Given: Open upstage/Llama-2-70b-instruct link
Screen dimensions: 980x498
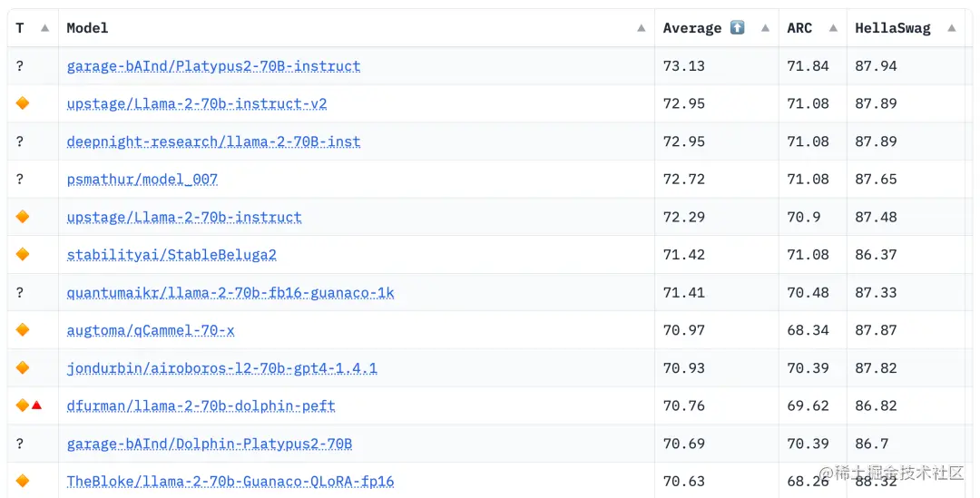Looking at the screenshot, I should tap(184, 218).
